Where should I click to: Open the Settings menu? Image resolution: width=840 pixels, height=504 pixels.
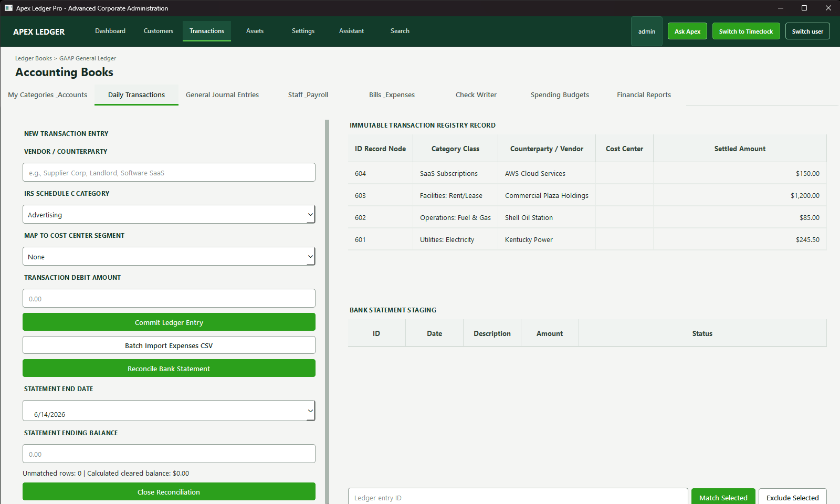[303, 31]
